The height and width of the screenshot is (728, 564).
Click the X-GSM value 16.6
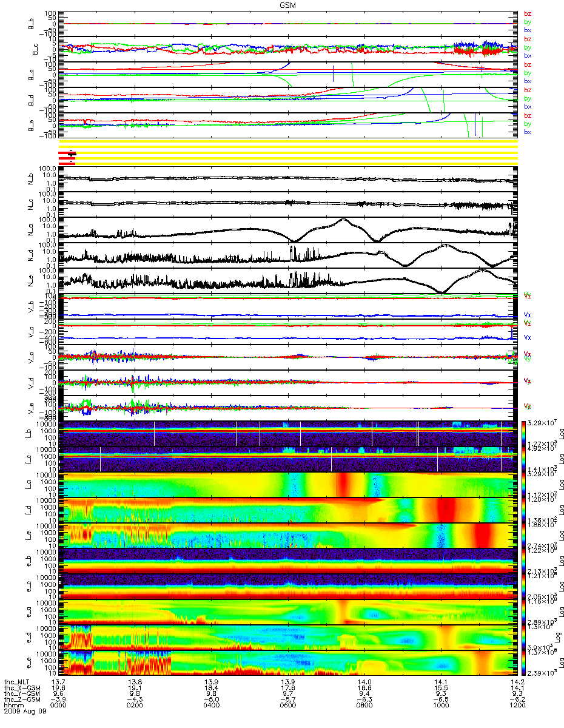[364, 688]
